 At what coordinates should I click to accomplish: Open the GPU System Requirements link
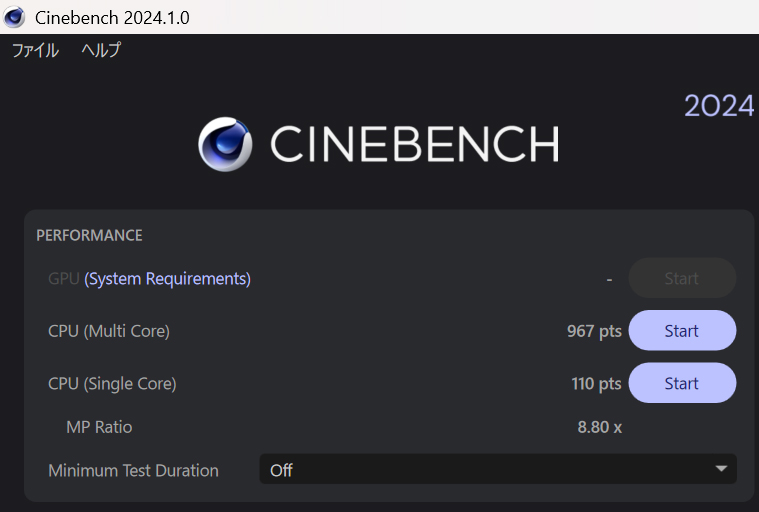click(167, 279)
